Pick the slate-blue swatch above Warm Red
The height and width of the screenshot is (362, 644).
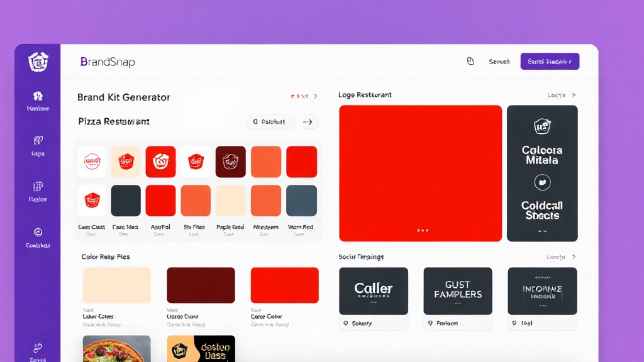click(x=301, y=200)
